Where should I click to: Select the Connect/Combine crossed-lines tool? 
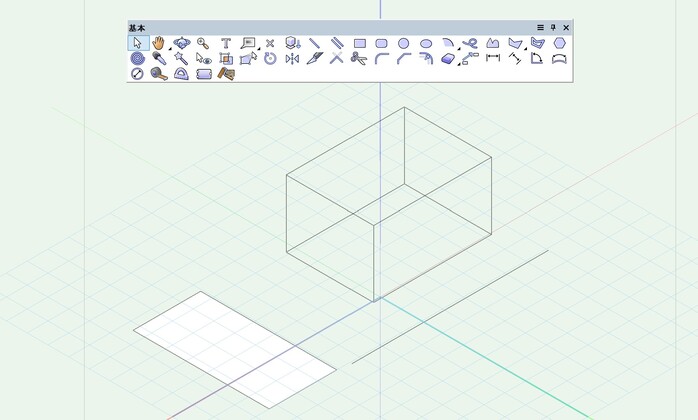click(x=337, y=58)
